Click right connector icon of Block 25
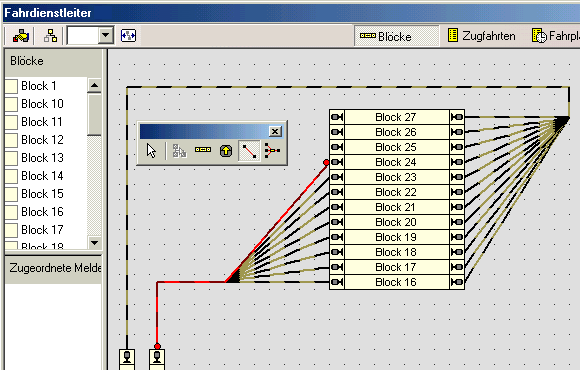 click(457, 147)
